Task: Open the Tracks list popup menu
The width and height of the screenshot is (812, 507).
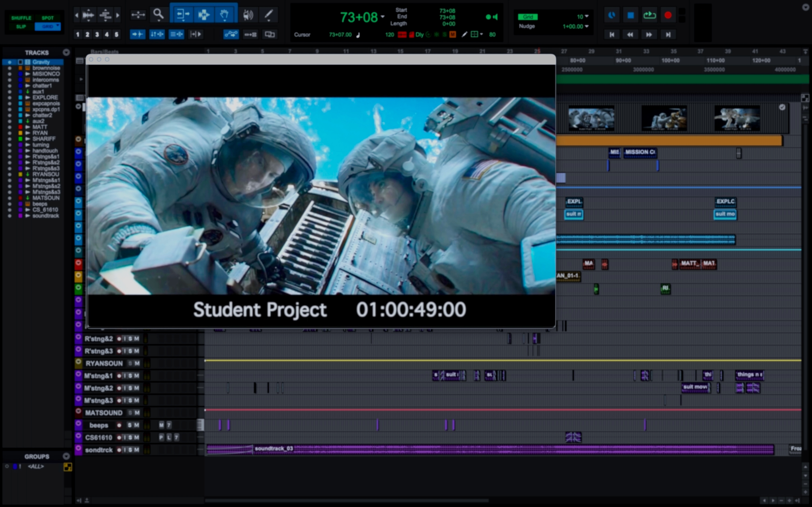Action: (66, 52)
